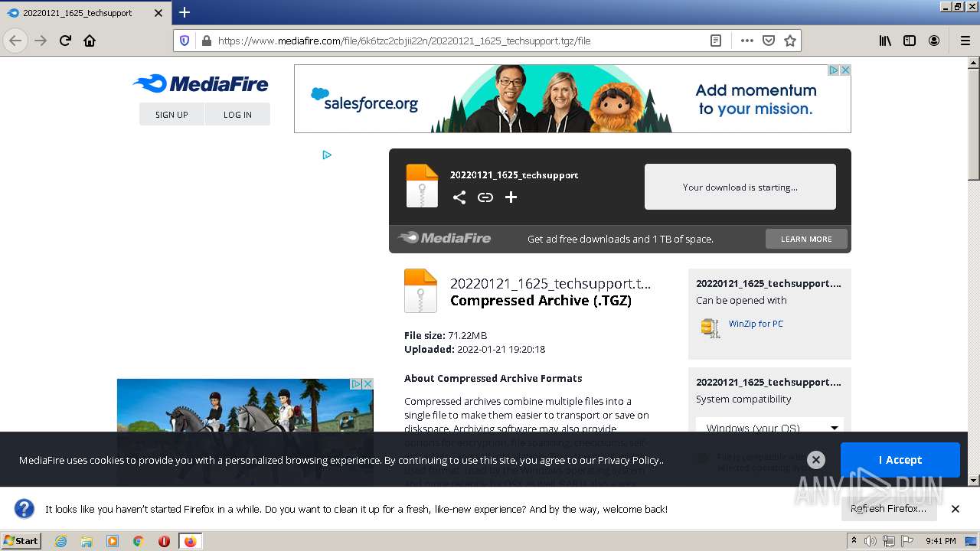Screen dimensions: 980x551
Task: Click the horse riding game advertisement
Action: [x=245, y=406]
